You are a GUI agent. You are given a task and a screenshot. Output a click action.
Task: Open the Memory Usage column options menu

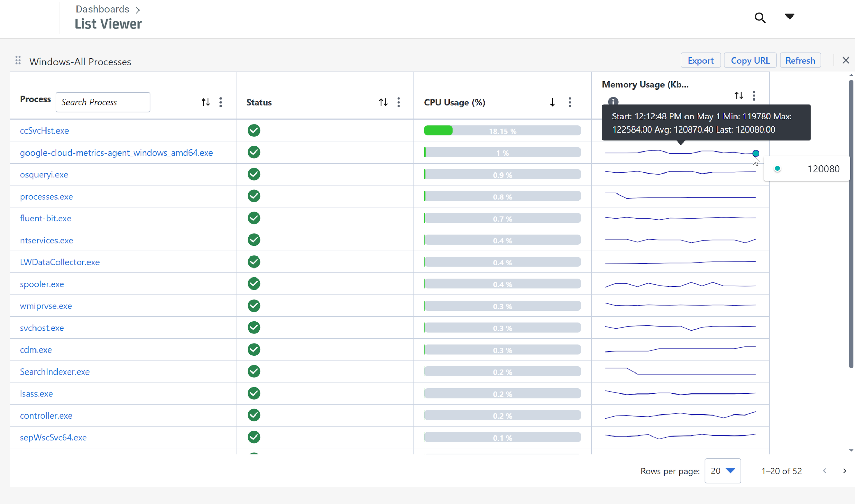(x=754, y=95)
